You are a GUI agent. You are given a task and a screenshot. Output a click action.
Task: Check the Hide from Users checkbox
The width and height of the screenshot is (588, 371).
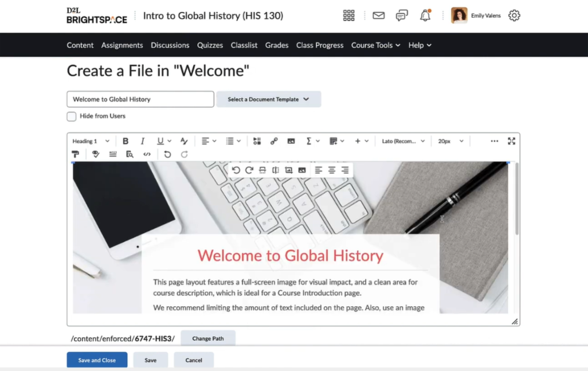(x=72, y=116)
